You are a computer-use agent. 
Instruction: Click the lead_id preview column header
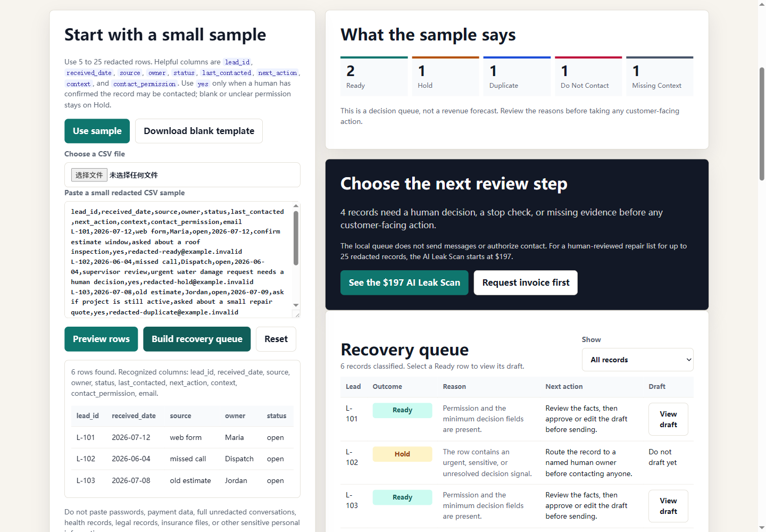tap(88, 416)
